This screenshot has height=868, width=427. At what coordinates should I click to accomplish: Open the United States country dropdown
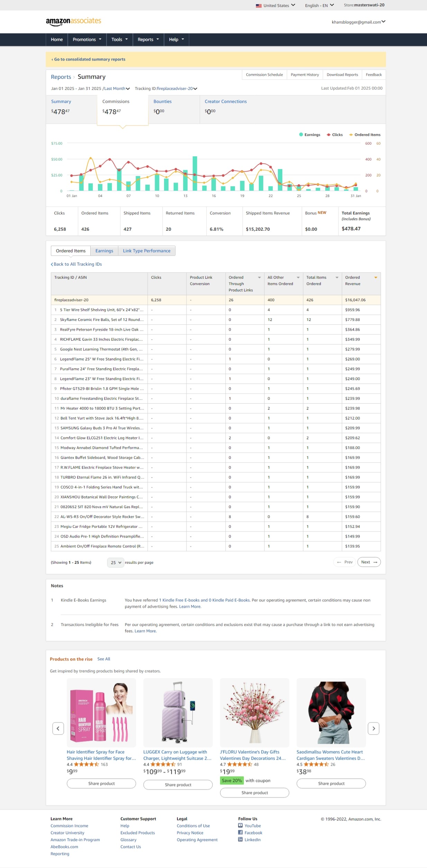[276, 6]
